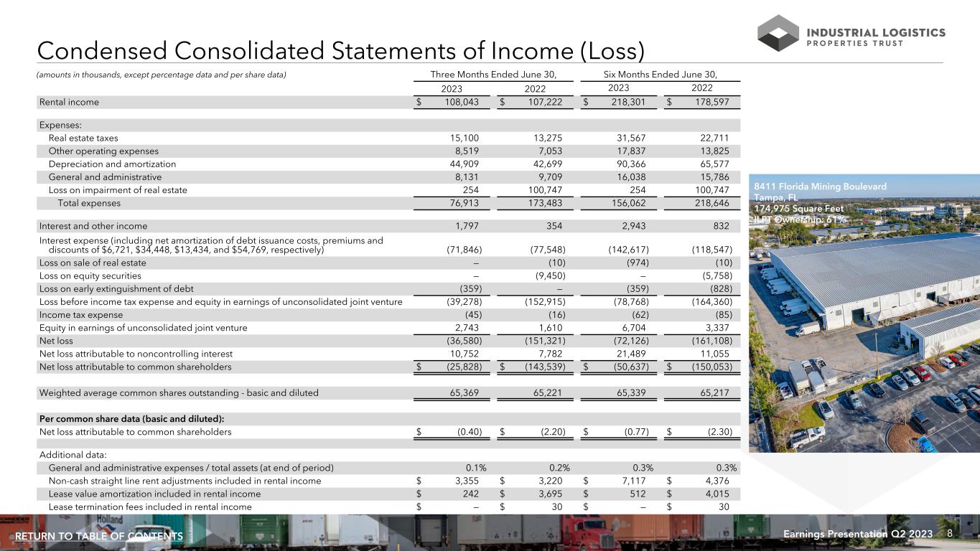The width and height of the screenshot is (980, 551).
Task: Select the "INDUSTRIAL LOGISTICS" logo wordmark
Action: 876,32
